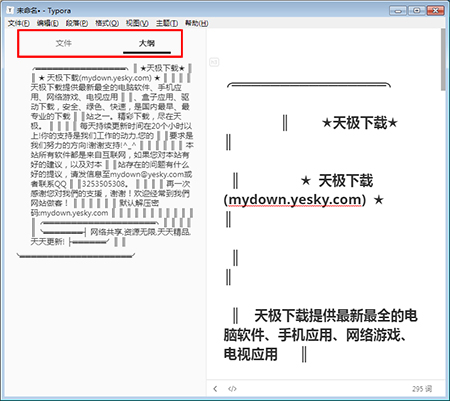The height and width of the screenshot is (401, 450).
Task: Open the 编辑(E) menu
Action: tap(48, 23)
